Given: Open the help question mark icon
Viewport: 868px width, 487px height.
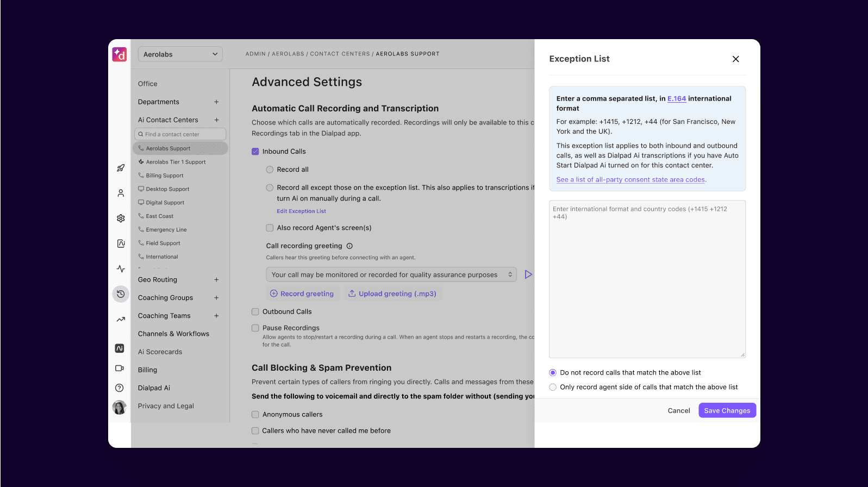Looking at the screenshot, I should point(120,388).
